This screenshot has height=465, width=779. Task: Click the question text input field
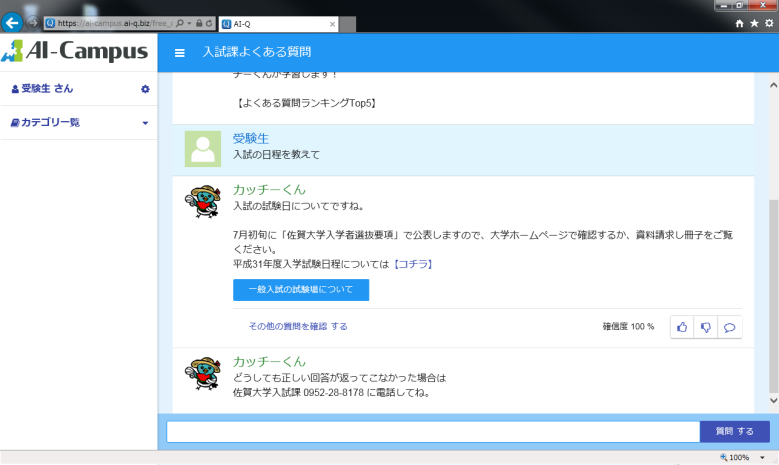(x=433, y=431)
